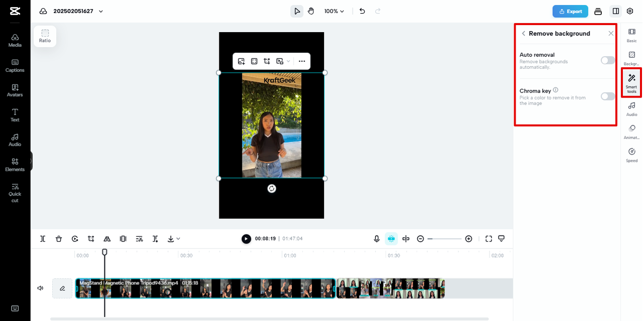This screenshot has width=644, height=321.
Task: Zoom in timeline with plus button
Action: tap(468, 239)
